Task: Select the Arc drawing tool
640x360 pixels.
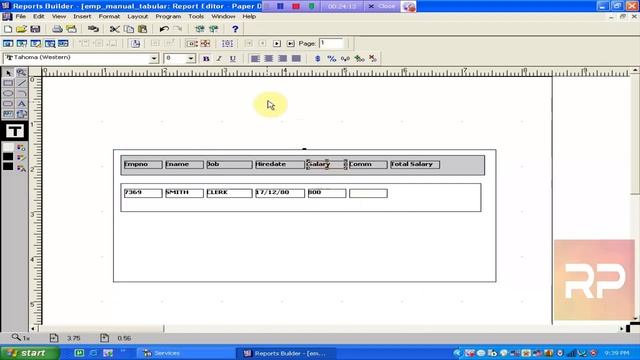Action: 21,93
